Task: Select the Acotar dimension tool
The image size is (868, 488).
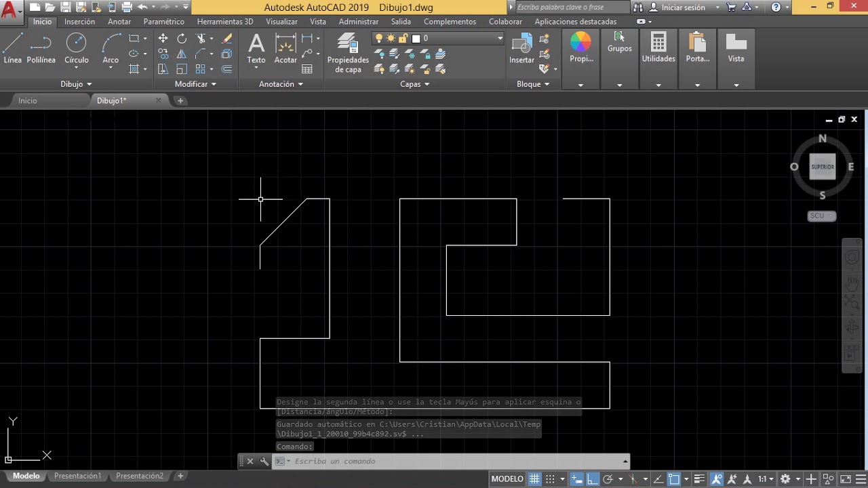Action: [x=285, y=48]
